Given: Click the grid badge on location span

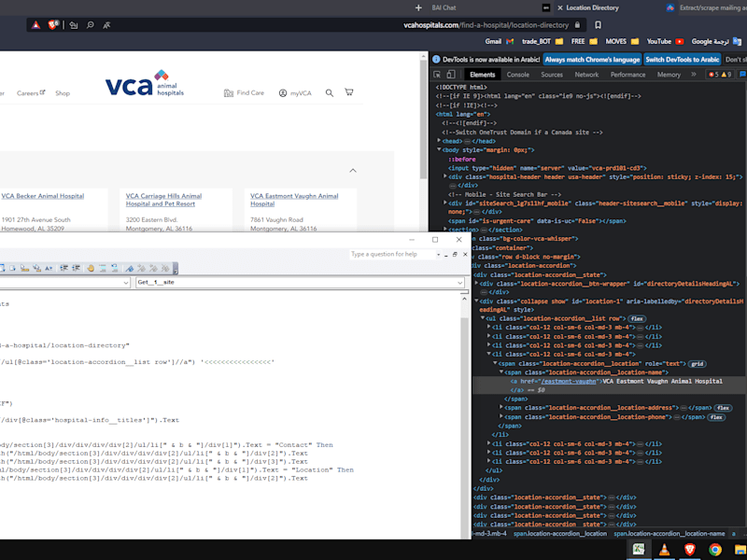Looking at the screenshot, I should tap(698, 363).
